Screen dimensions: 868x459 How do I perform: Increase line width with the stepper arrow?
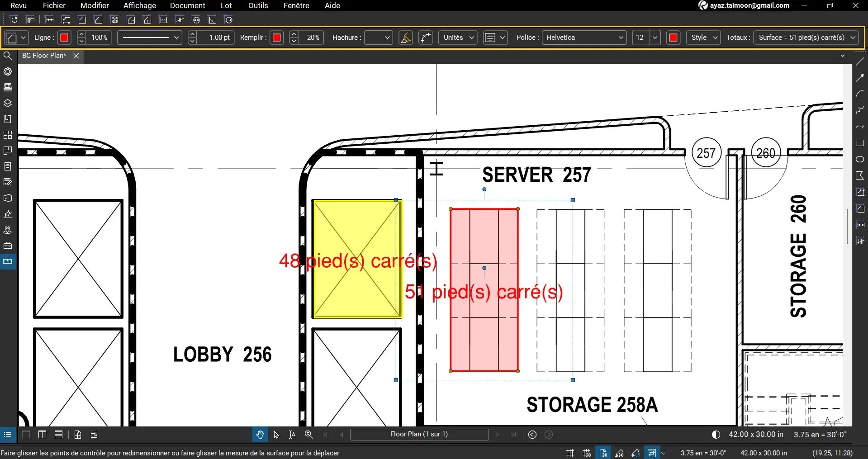click(x=192, y=35)
